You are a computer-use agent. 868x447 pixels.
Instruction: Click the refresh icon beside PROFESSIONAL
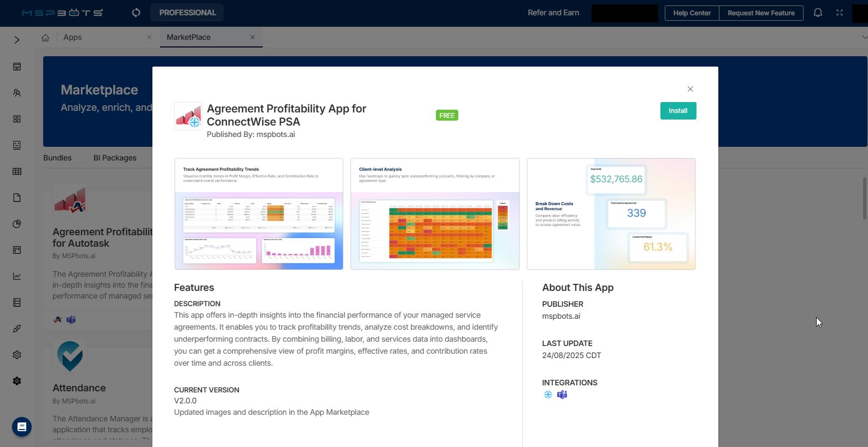click(x=136, y=13)
